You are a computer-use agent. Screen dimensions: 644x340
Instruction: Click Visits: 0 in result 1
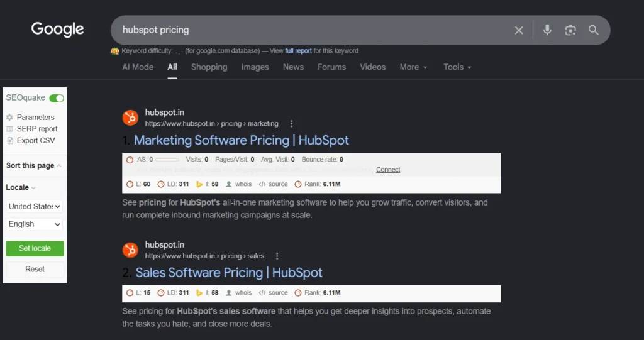197,160
